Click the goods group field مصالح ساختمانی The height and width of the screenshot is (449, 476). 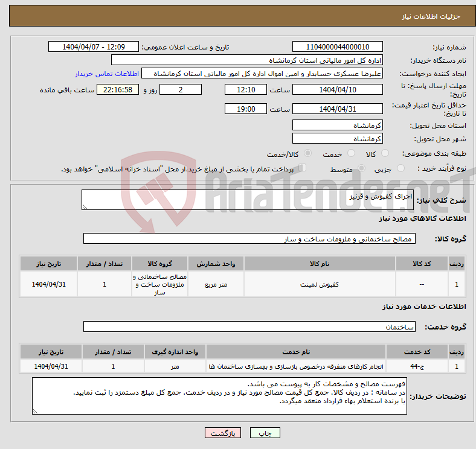point(249,238)
